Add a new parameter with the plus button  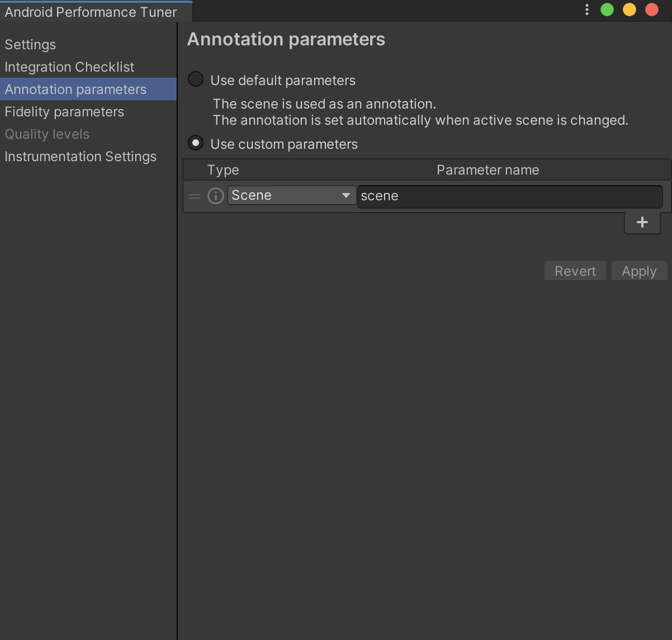tap(642, 222)
